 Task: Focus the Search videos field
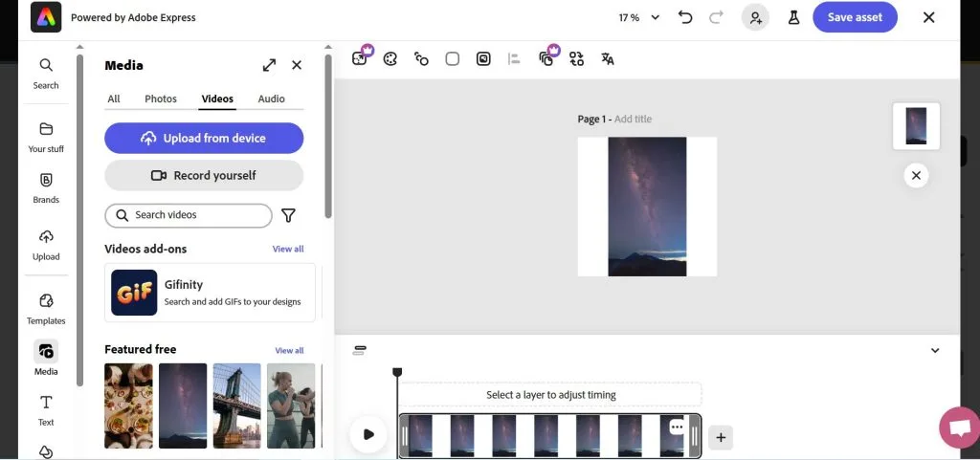(189, 215)
